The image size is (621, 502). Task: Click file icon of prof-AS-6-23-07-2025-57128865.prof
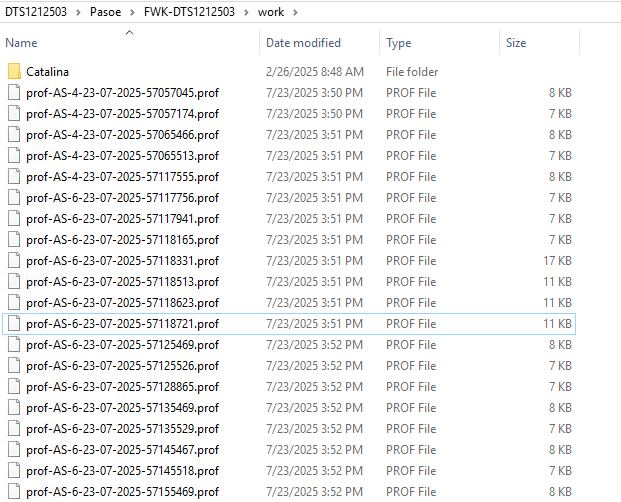pos(14,386)
